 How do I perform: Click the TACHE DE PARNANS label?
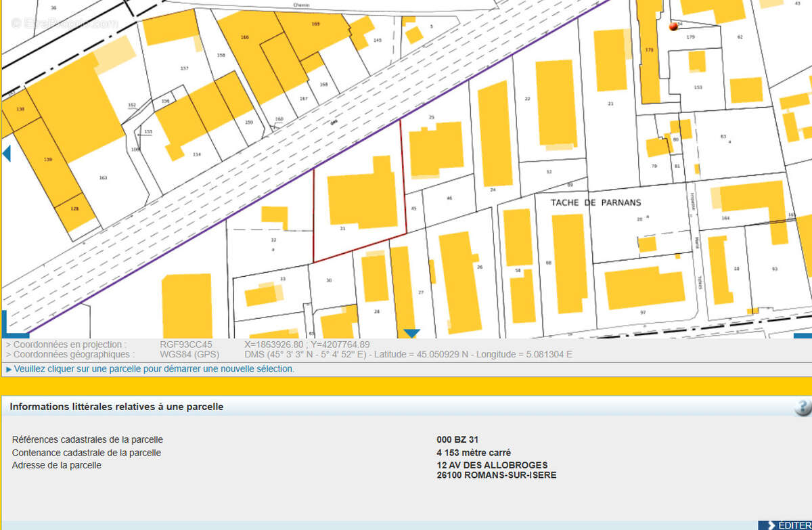595,202
